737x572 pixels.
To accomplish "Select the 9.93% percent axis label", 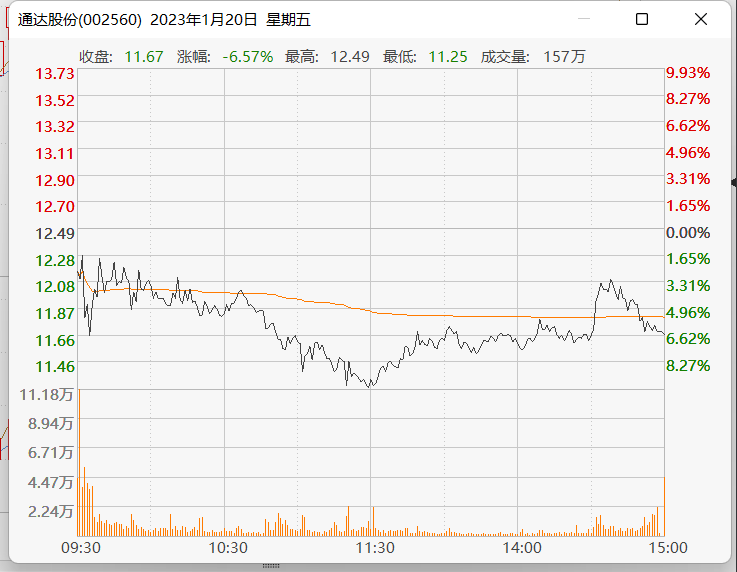I will [x=688, y=73].
